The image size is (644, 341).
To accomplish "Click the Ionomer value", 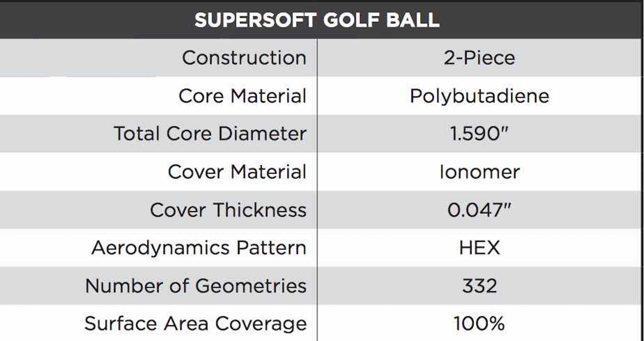I will click(480, 172).
